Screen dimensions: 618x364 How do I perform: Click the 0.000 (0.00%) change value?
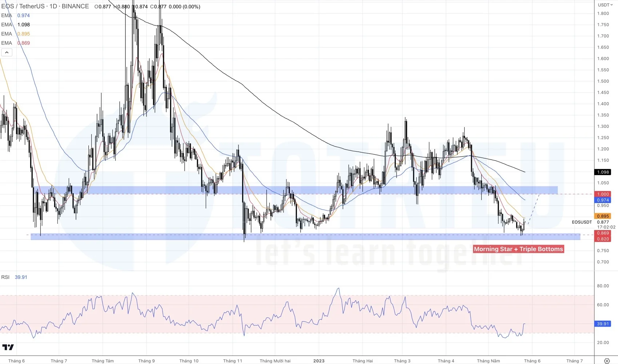(185, 7)
